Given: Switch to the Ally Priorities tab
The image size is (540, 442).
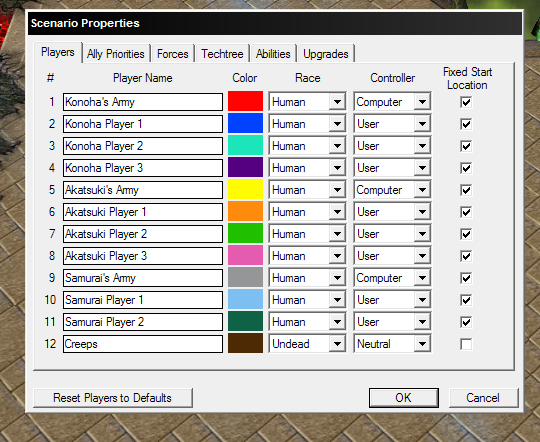Looking at the screenshot, I should coord(116,54).
